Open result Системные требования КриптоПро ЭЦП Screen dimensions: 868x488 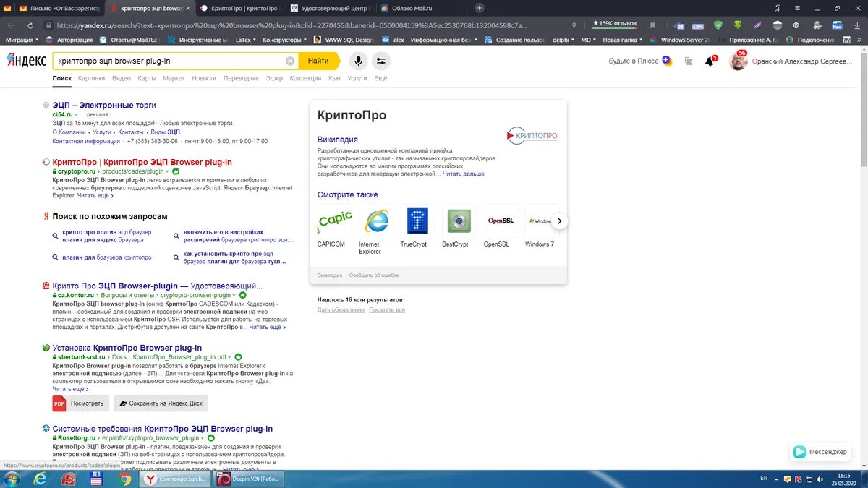click(163, 429)
